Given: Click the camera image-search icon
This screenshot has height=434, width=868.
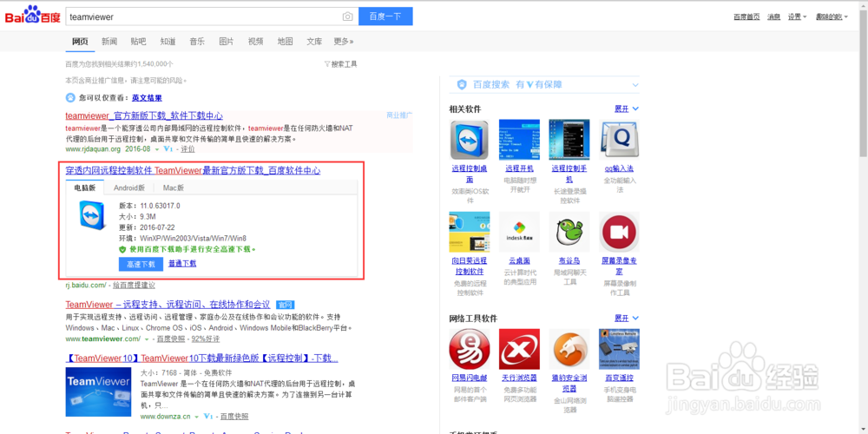Looking at the screenshot, I should (347, 16).
